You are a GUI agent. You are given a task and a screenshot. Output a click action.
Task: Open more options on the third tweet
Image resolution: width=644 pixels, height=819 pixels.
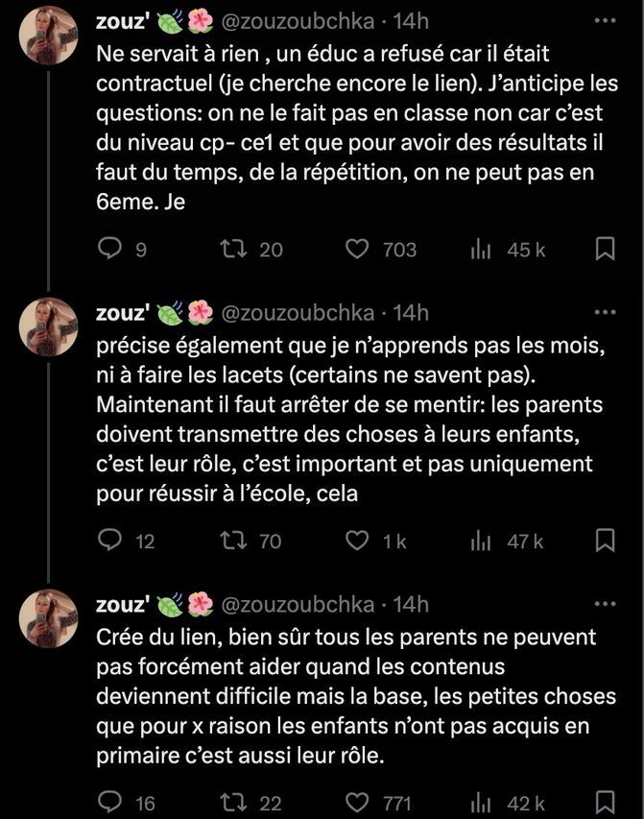click(606, 604)
